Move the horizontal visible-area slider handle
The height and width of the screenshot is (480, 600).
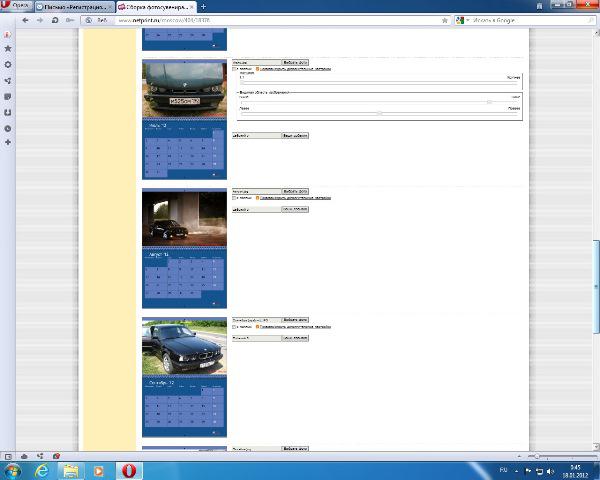(379, 113)
